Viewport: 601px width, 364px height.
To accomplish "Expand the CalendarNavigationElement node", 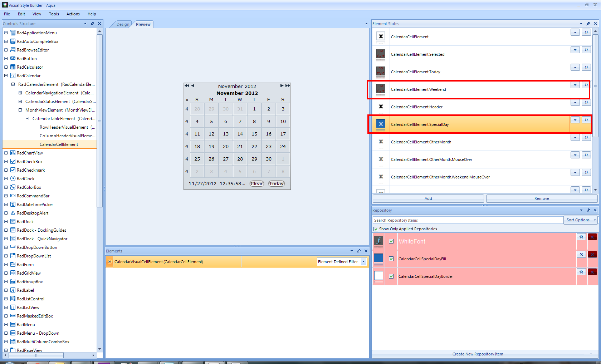I will coord(20,93).
